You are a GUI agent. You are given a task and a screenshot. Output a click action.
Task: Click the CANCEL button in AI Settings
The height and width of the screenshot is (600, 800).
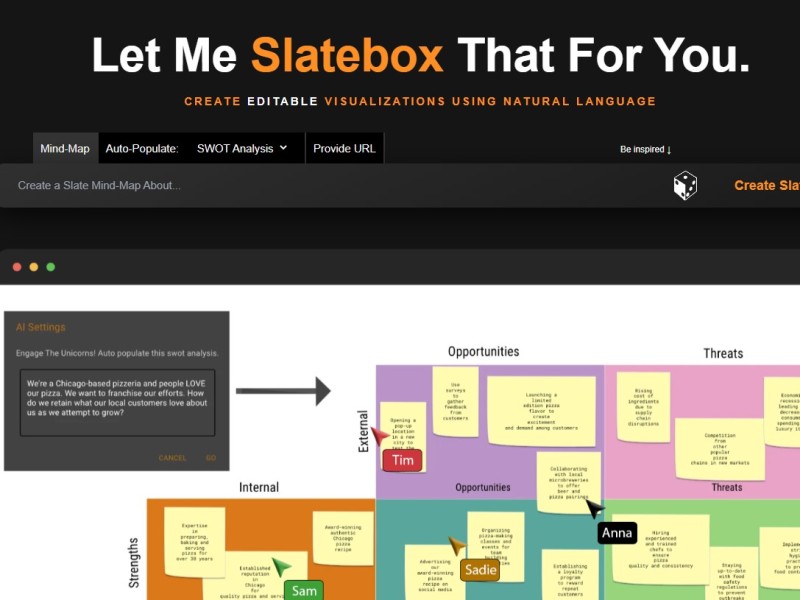coord(172,458)
